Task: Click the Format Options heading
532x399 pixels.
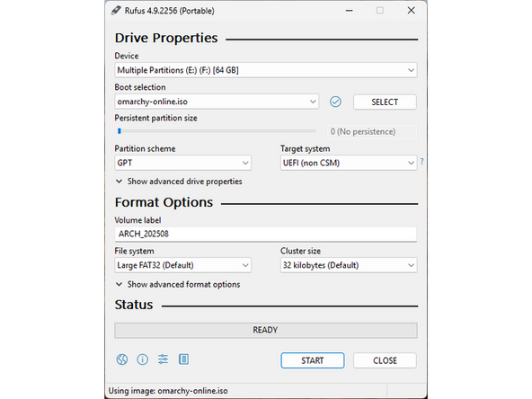Action: [164, 202]
